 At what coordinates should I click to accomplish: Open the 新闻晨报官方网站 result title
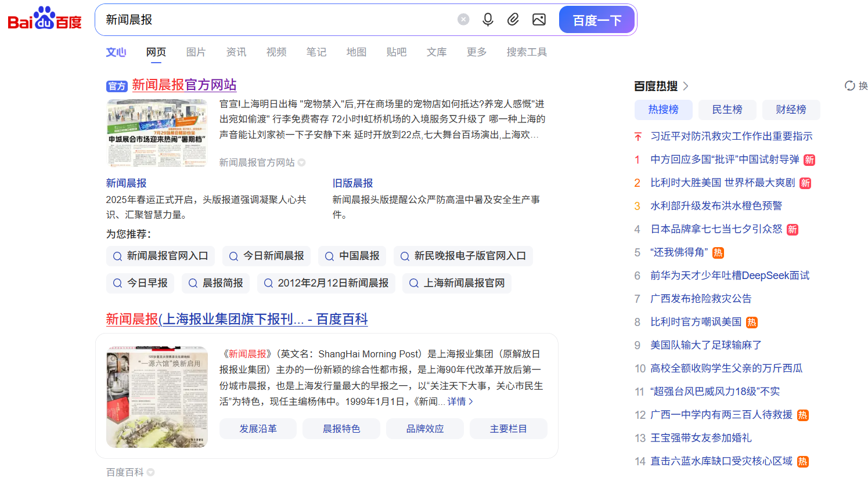click(184, 85)
